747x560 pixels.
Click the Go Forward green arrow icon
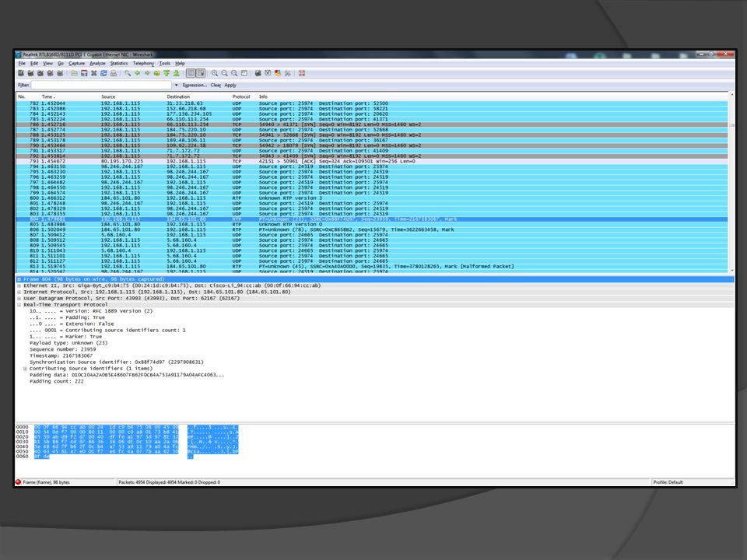pyautogui.click(x=147, y=73)
